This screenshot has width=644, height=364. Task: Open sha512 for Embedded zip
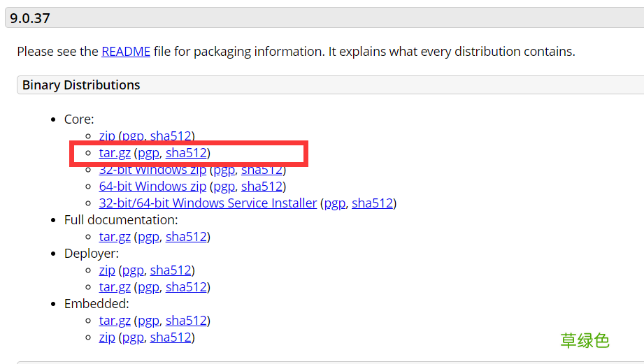pos(171,337)
